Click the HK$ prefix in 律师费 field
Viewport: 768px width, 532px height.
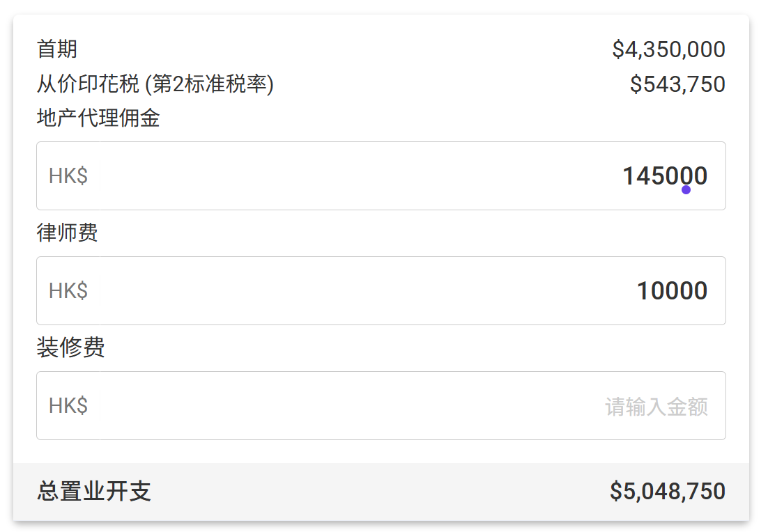[x=68, y=291]
